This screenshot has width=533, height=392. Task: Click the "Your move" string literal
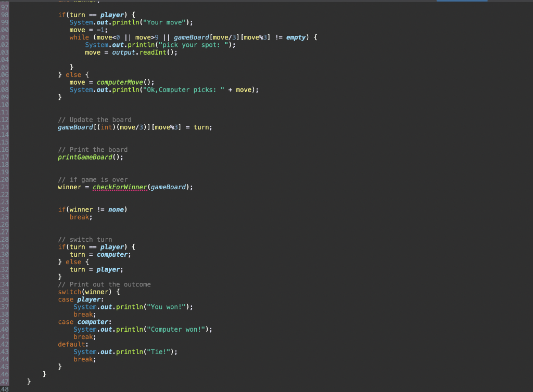(164, 22)
